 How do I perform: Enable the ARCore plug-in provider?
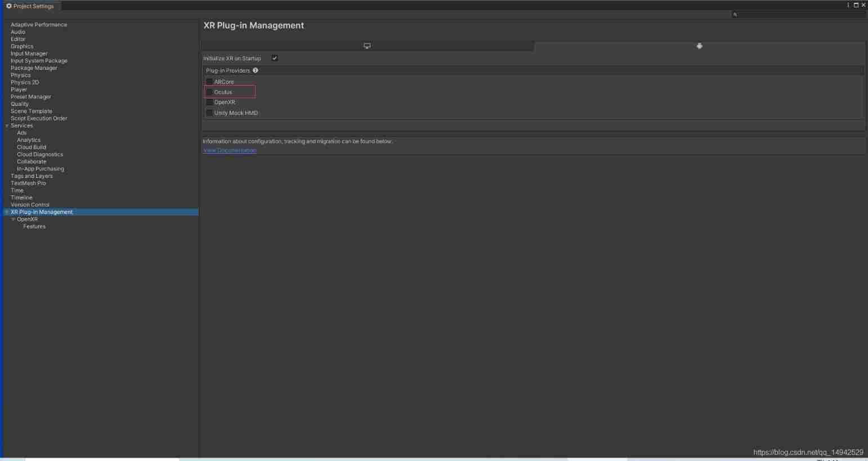[209, 82]
